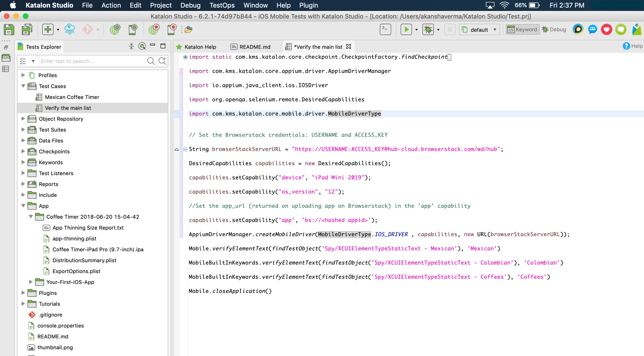Collapse the highlighted import code block
The height and width of the screenshot is (356, 644).
click(185, 57)
